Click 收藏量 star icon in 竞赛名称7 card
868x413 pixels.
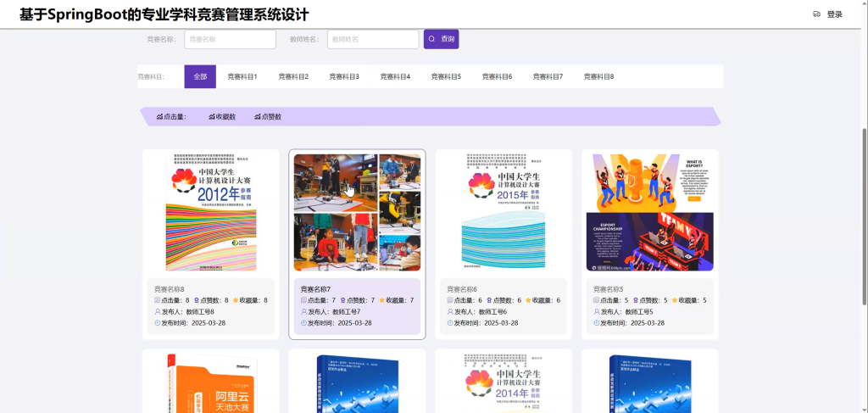tap(382, 300)
